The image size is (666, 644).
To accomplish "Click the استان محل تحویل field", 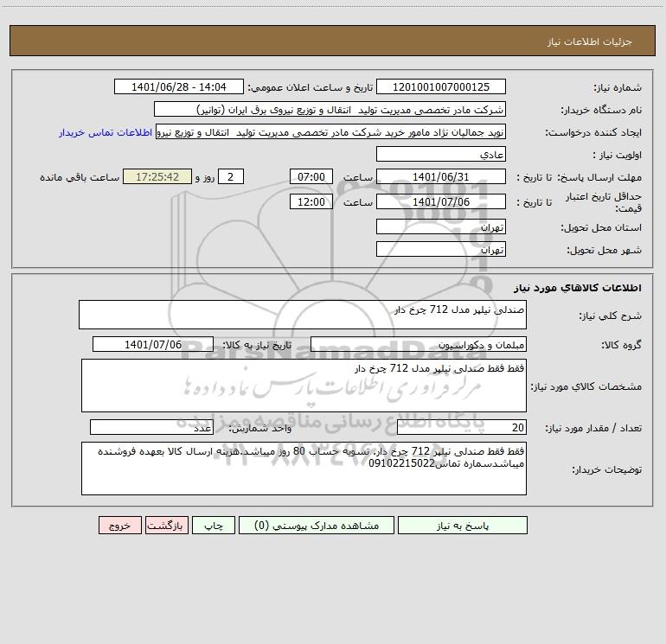I will [441, 226].
